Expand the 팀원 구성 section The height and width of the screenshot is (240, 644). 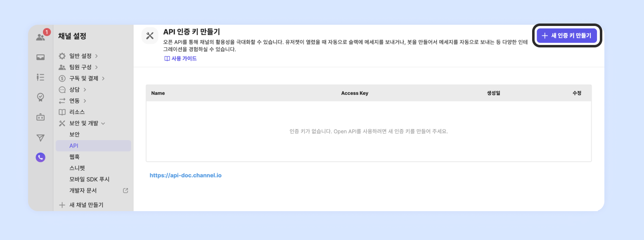(80, 67)
